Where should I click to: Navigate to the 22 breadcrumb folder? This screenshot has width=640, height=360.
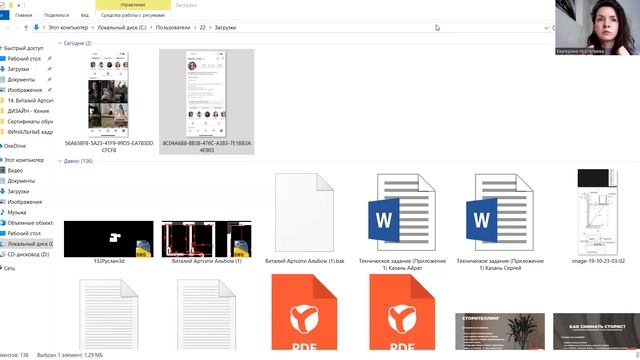click(x=202, y=28)
